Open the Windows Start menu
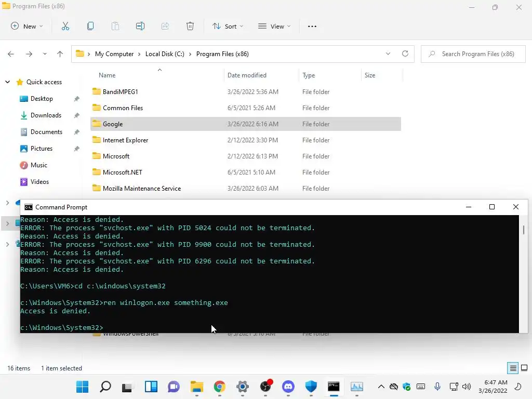The width and height of the screenshot is (532, 399). [83, 387]
